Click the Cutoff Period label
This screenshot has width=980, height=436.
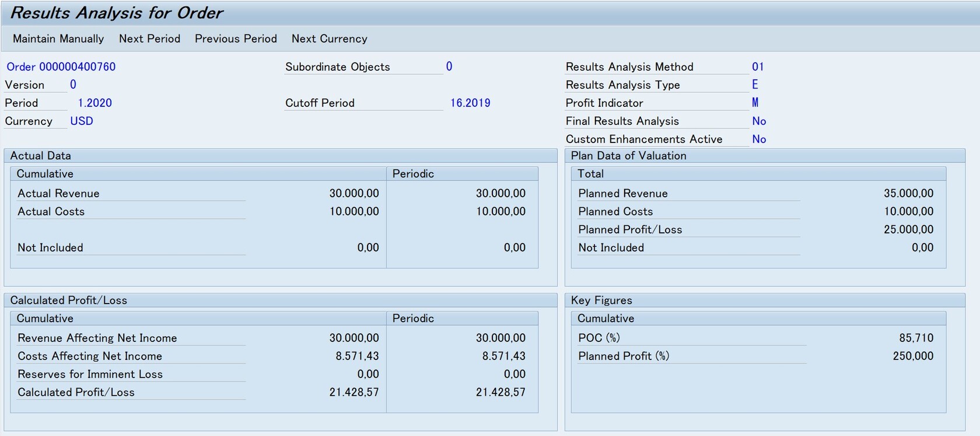(320, 103)
